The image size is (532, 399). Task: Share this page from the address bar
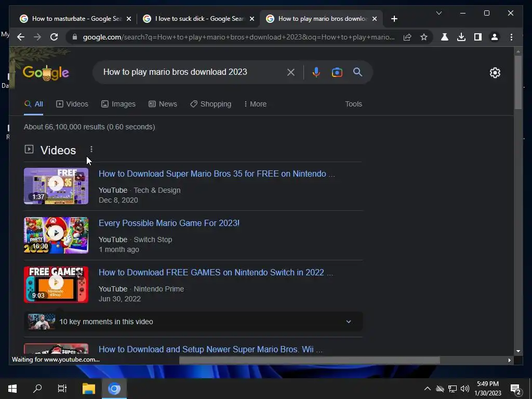pyautogui.click(x=407, y=37)
